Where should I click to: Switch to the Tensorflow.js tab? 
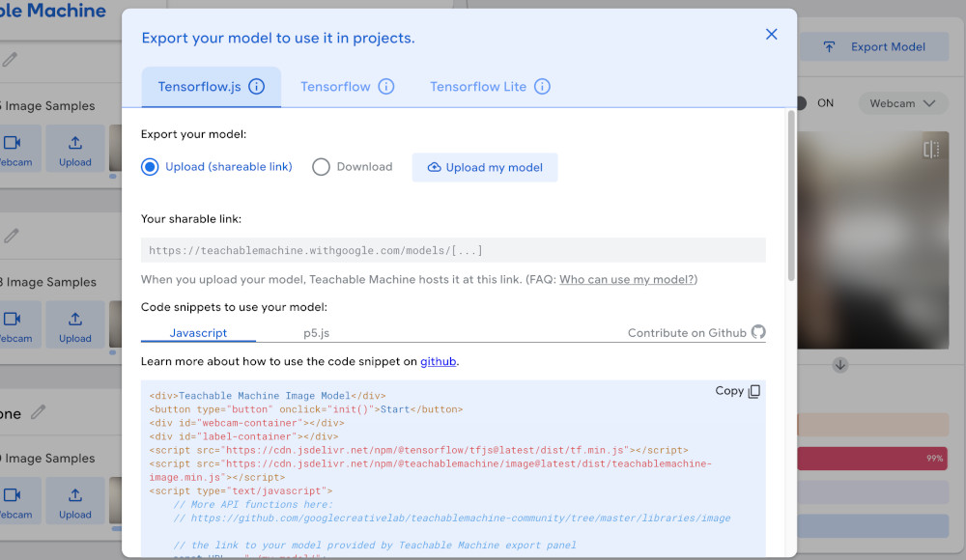(212, 87)
